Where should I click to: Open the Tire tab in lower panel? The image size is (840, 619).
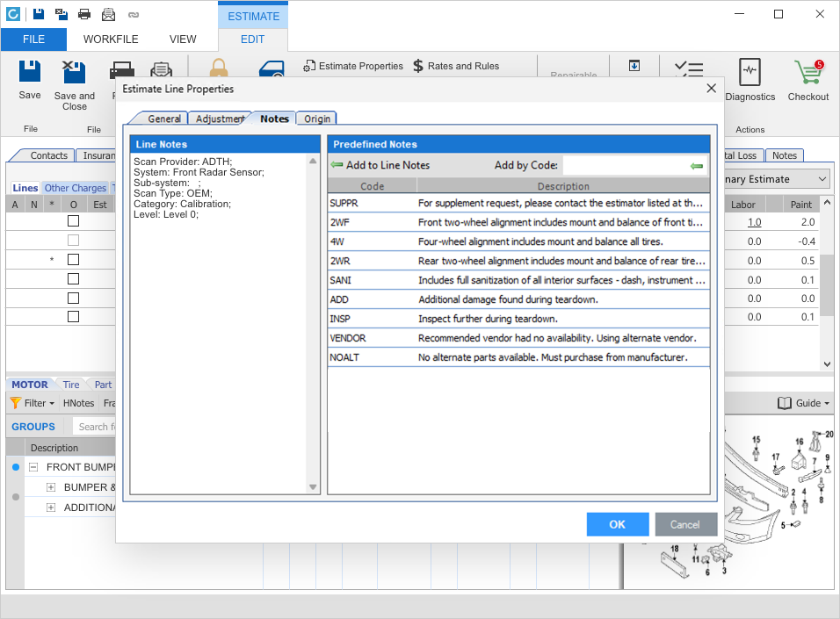70,385
